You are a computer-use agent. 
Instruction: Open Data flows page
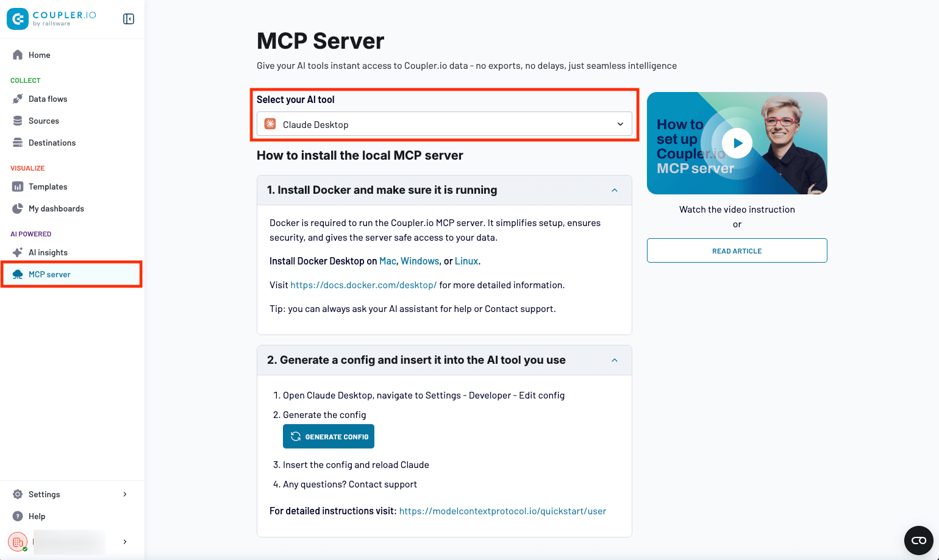(72, 99)
